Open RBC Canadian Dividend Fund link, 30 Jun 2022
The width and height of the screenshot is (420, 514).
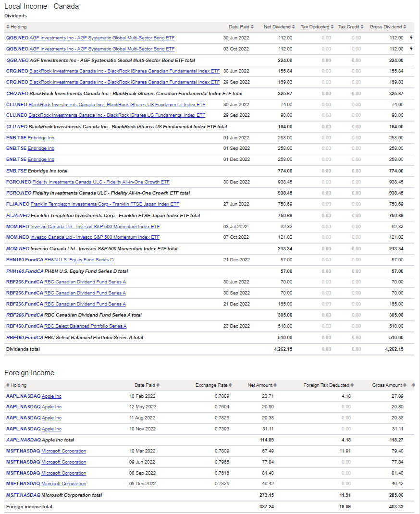click(x=85, y=282)
